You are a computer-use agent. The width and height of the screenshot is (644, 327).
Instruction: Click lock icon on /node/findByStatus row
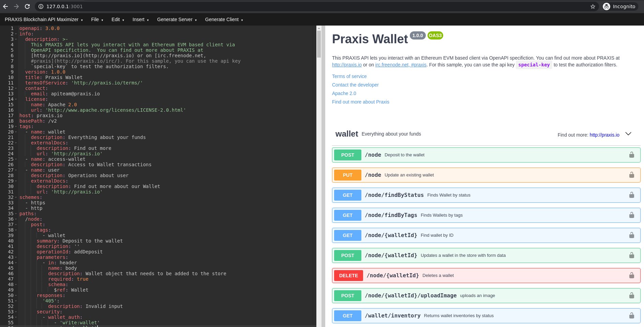tap(632, 195)
